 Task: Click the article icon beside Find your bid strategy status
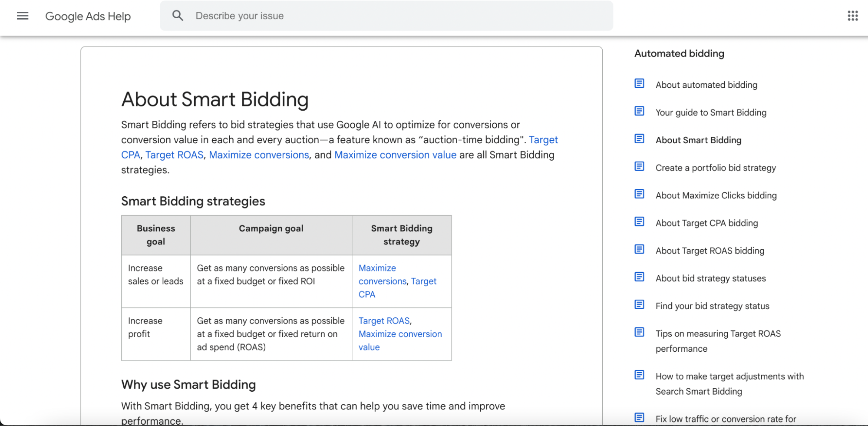[639, 304]
